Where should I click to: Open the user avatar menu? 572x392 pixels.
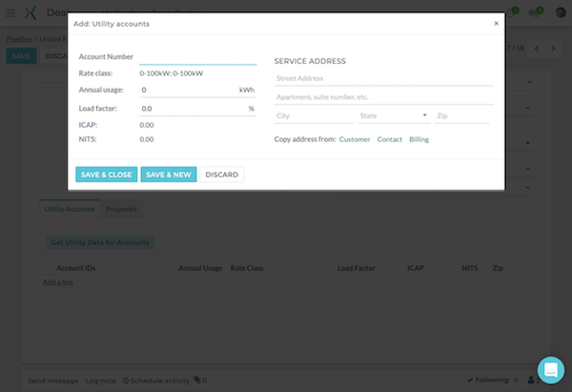pos(561,12)
